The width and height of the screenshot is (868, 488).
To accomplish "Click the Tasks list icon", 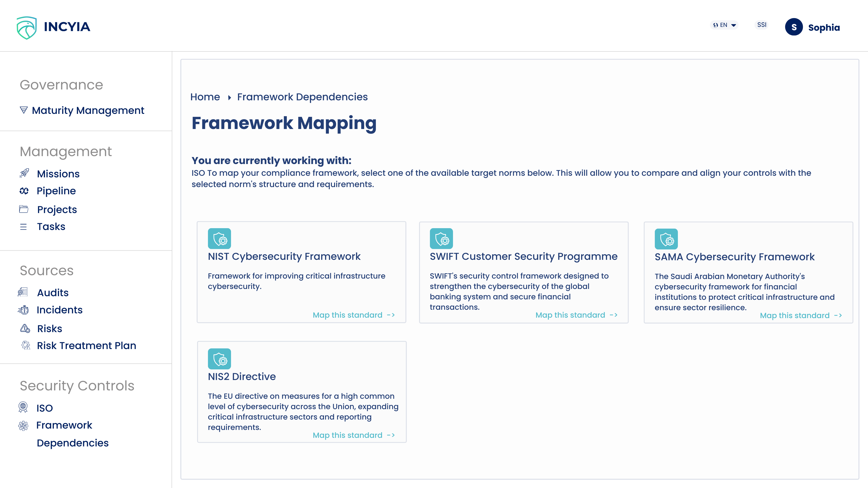I will [24, 226].
